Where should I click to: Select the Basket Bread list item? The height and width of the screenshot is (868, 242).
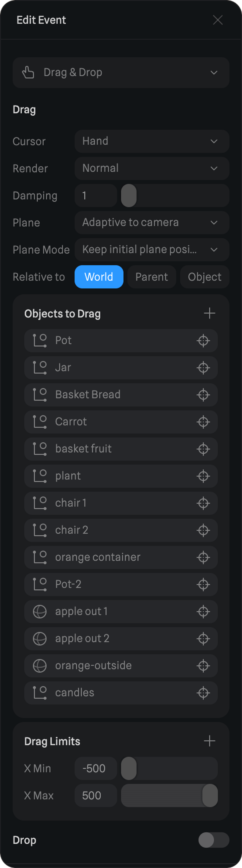tap(88, 395)
